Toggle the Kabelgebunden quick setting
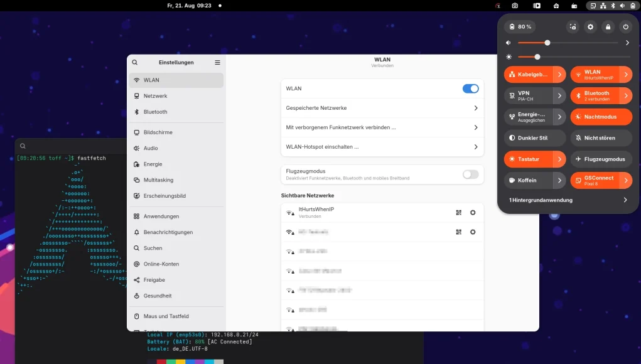 point(529,74)
